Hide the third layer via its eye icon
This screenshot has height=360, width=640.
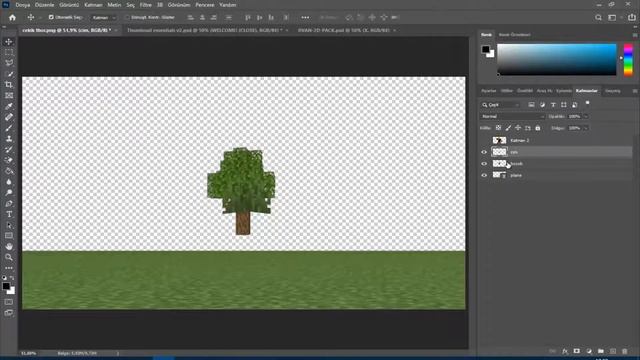(484, 164)
